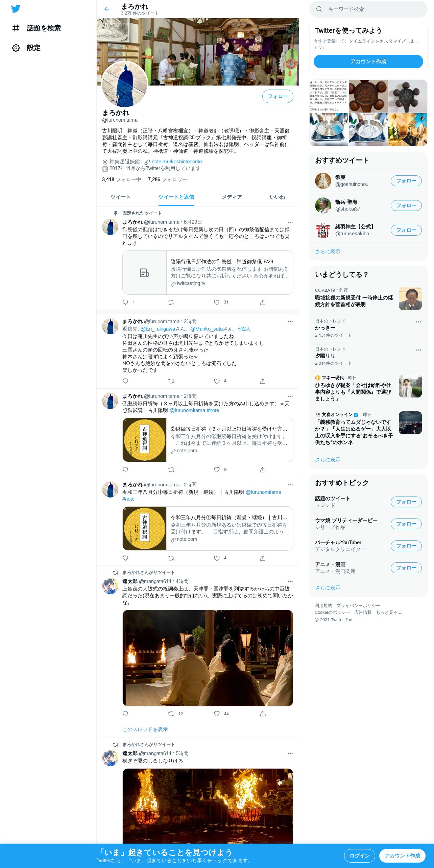Follow the バーチャルYouTuber topic
This screenshot has width=434, height=868.
[x=406, y=546]
